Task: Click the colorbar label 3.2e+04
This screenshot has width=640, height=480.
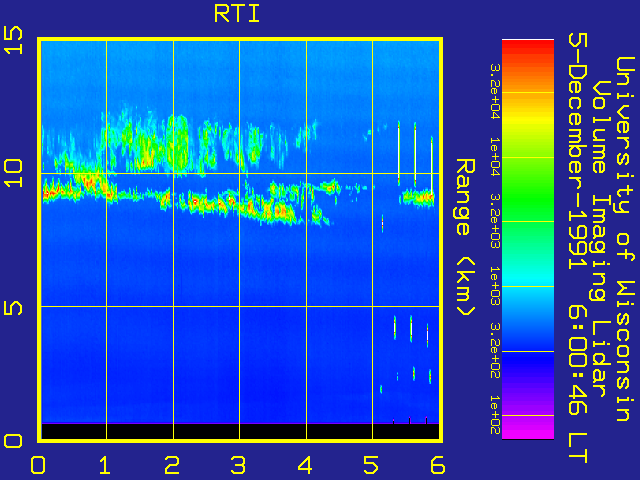Action: pos(495,91)
